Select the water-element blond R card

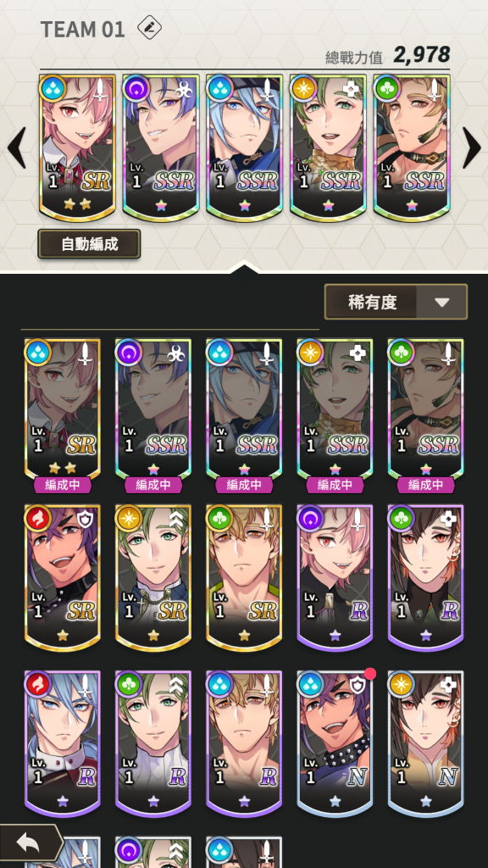244,744
